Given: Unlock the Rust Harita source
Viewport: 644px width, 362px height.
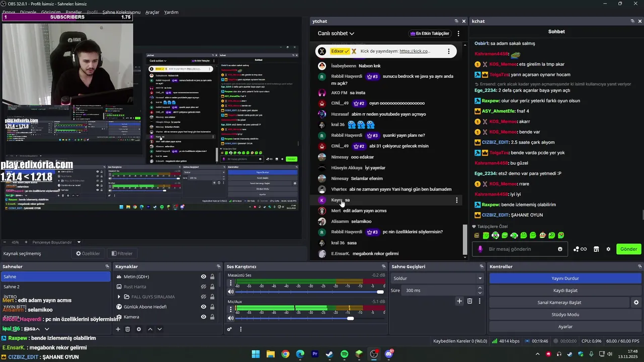Looking at the screenshot, I should [212, 287].
